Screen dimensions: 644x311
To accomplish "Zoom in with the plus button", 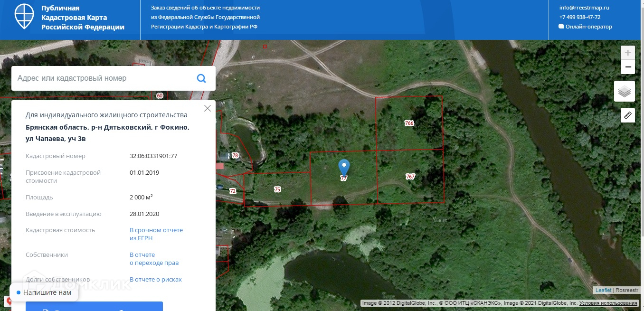I will click(628, 53).
